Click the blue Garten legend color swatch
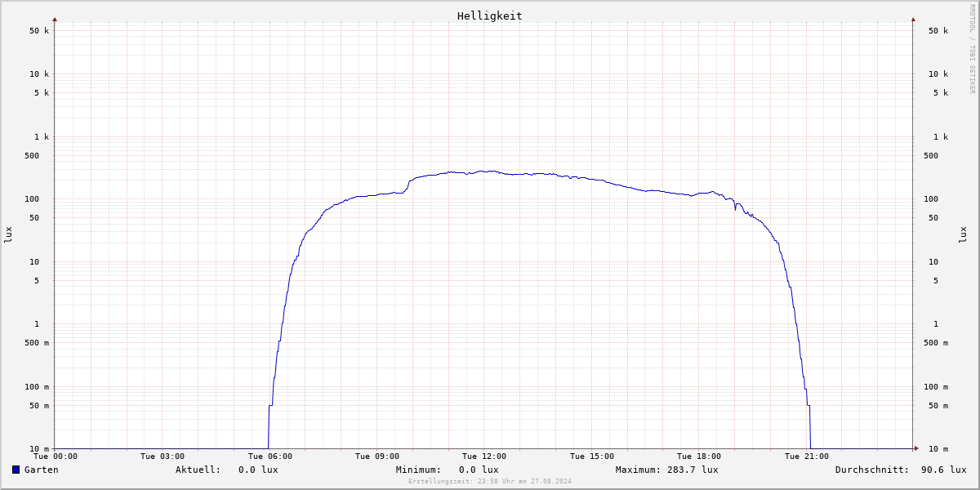 coord(16,470)
